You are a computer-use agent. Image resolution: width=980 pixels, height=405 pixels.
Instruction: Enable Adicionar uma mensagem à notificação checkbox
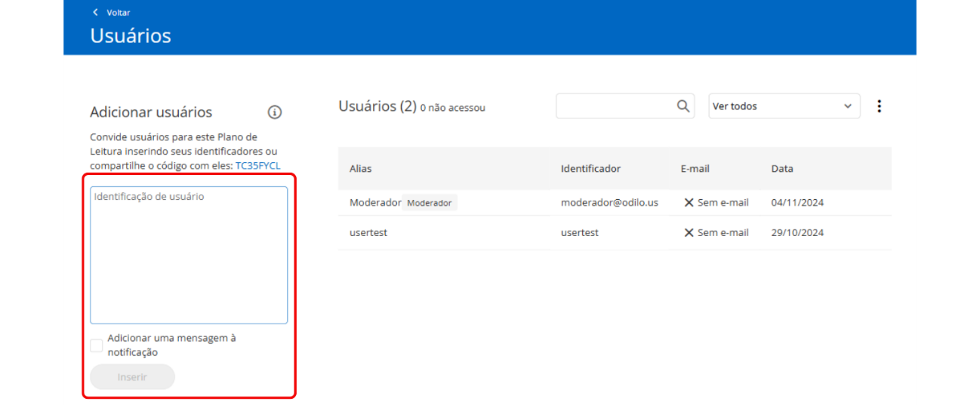click(97, 345)
